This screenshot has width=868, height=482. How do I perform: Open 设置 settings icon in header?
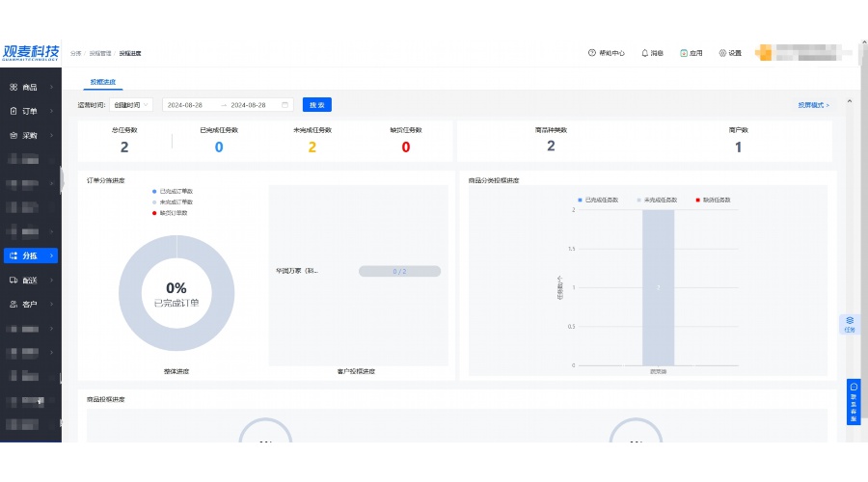(x=722, y=53)
